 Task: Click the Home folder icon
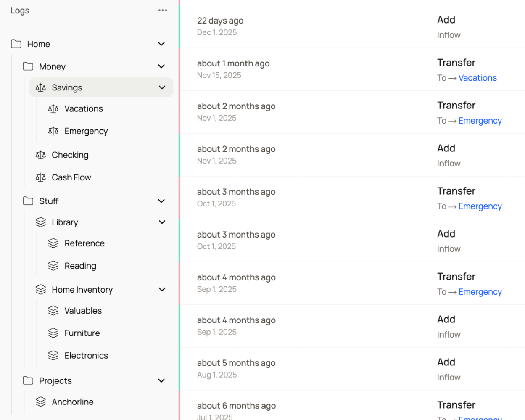[16, 44]
